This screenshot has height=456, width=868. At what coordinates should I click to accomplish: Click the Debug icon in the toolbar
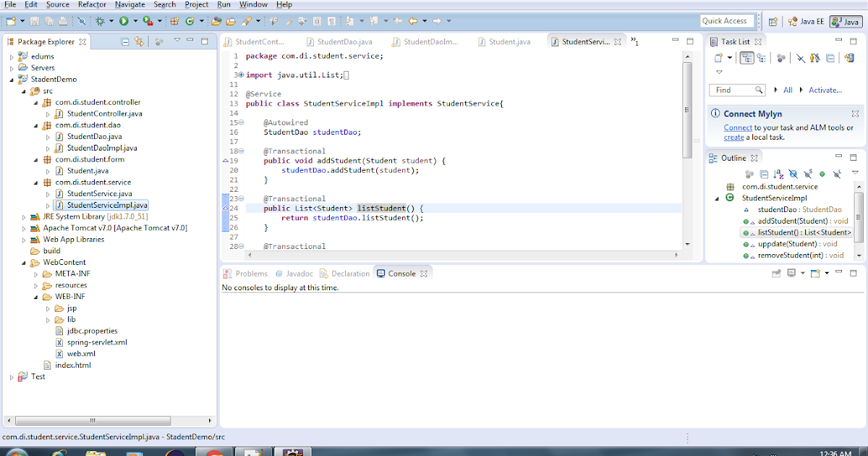(x=101, y=21)
